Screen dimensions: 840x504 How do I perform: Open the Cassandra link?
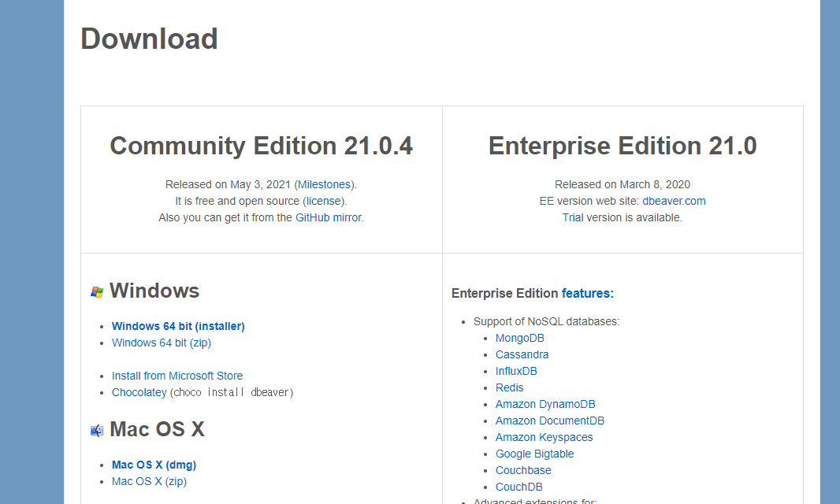click(x=522, y=354)
